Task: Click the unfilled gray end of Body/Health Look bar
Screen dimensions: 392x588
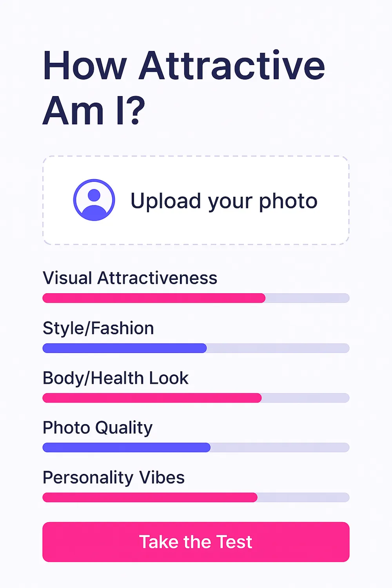Action: 305,398
